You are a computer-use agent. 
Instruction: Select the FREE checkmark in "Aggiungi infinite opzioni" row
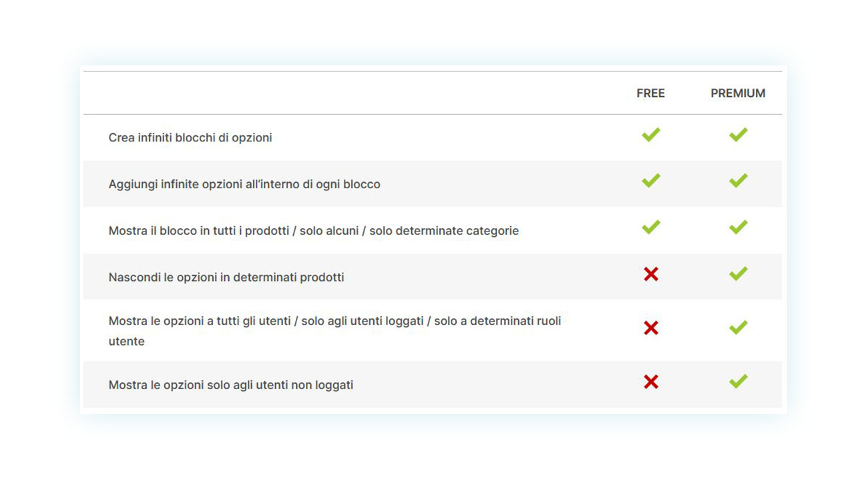pos(651,181)
